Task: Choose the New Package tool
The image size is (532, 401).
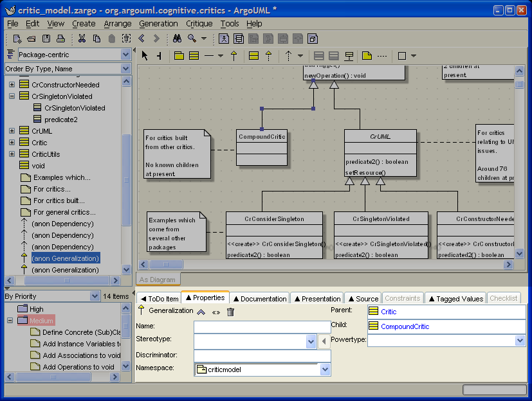Action: coord(179,56)
